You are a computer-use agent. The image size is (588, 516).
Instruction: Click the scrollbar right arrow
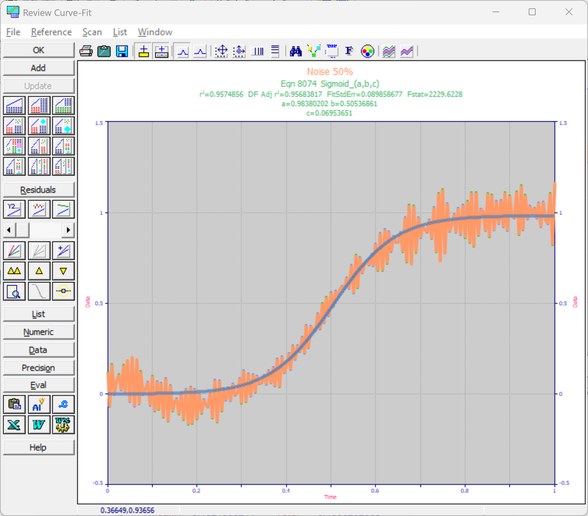click(x=68, y=230)
